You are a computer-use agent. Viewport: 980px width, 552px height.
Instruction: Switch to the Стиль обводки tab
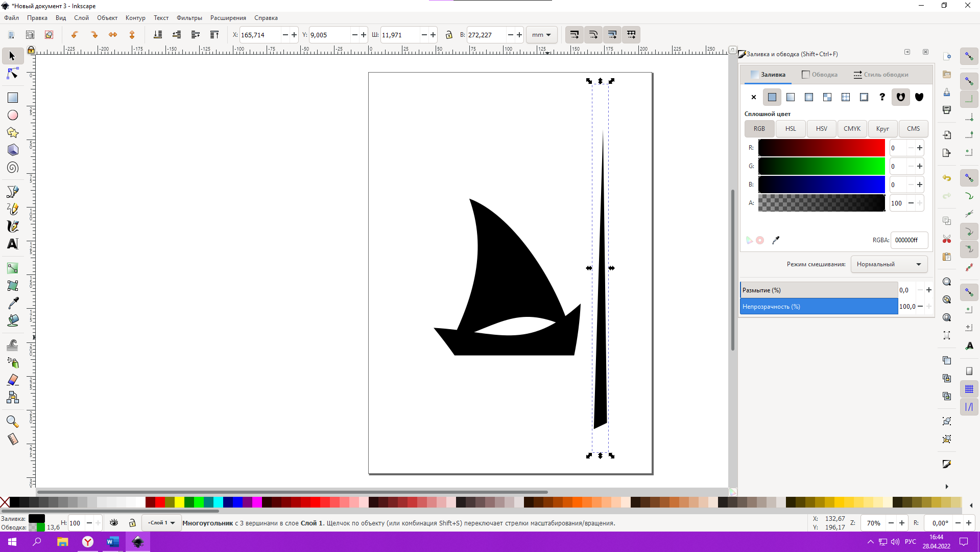(x=881, y=75)
